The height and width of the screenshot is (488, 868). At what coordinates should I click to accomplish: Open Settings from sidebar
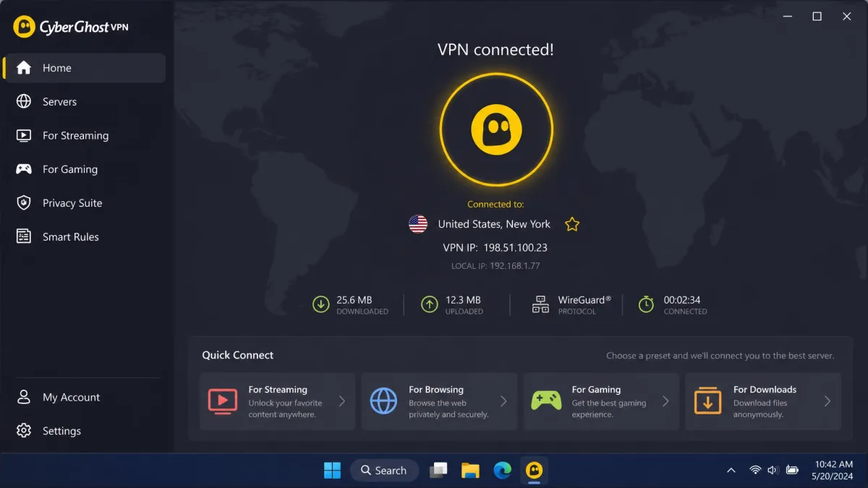[x=84, y=431]
